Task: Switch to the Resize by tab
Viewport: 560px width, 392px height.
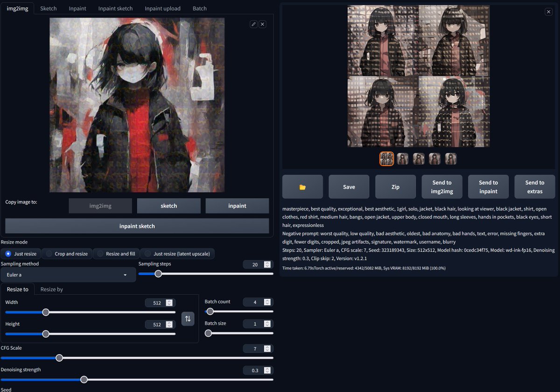Action: [x=51, y=289]
